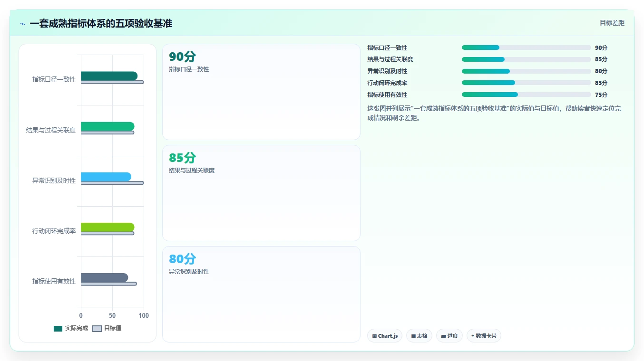Click the gray target bar under 指标使用有效性
This screenshot has width=644, height=361.
109,284
